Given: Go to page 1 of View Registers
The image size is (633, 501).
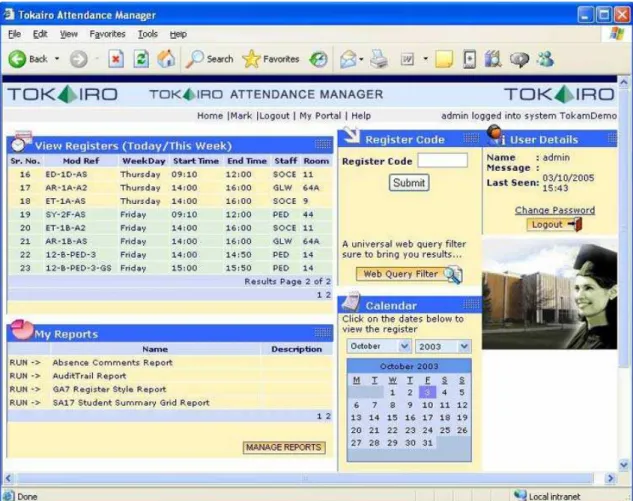Looking at the screenshot, I should [x=319, y=295].
